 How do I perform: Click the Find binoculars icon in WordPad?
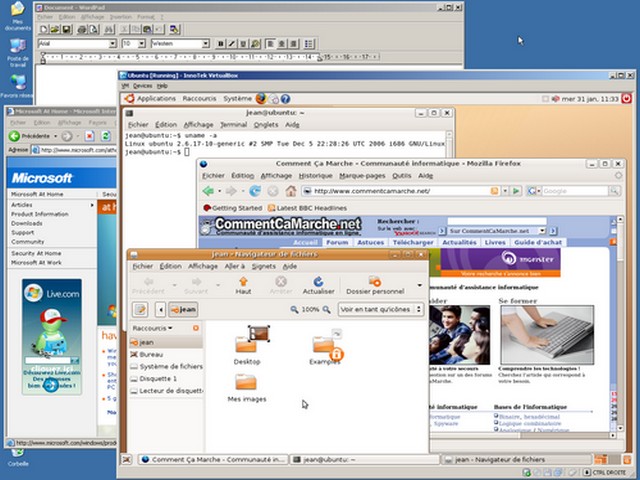(x=109, y=29)
